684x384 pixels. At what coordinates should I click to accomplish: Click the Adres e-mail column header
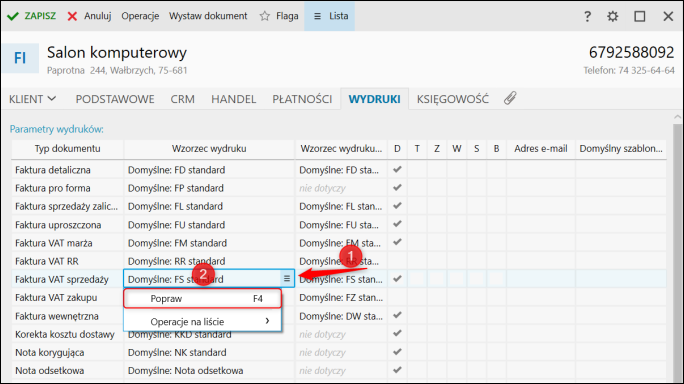(x=540, y=149)
